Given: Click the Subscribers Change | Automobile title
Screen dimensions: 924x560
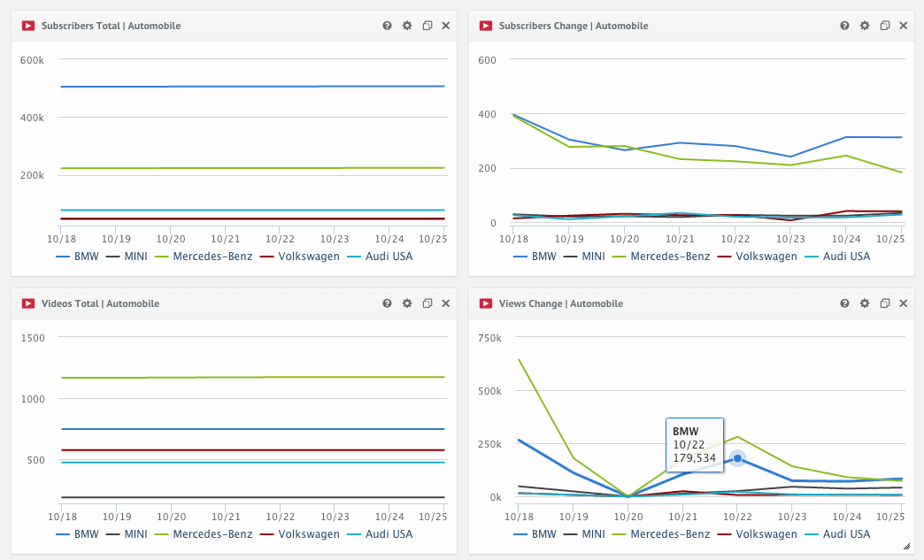Looking at the screenshot, I should tap(574, 26).
